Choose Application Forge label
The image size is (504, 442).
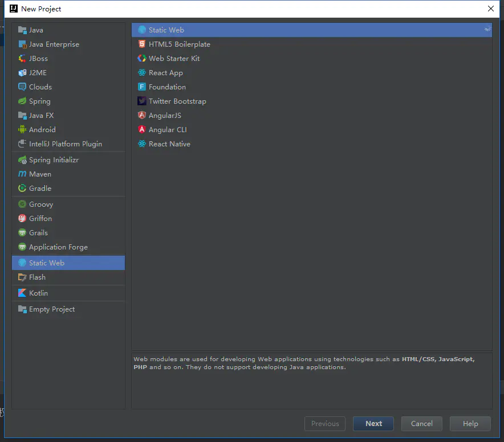[58, 247]
